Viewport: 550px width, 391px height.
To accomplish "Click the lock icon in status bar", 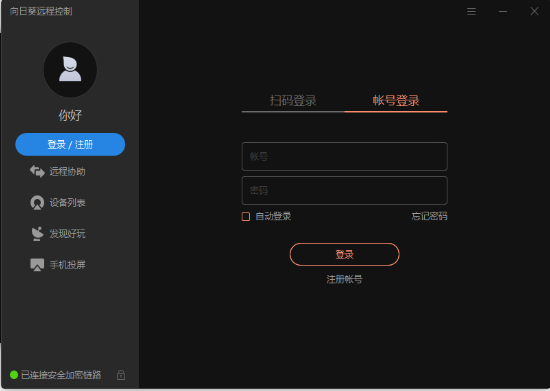I will coord(121,375).
